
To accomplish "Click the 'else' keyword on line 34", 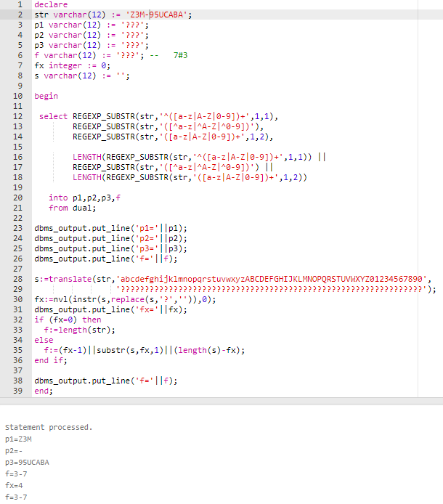I will point(44,340).
